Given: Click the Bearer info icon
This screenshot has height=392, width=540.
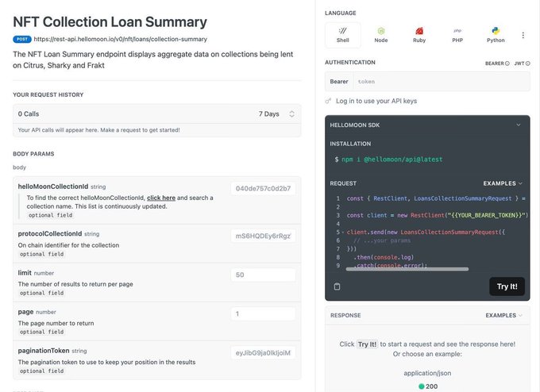Looking at the screenshot, I should 507,63.
